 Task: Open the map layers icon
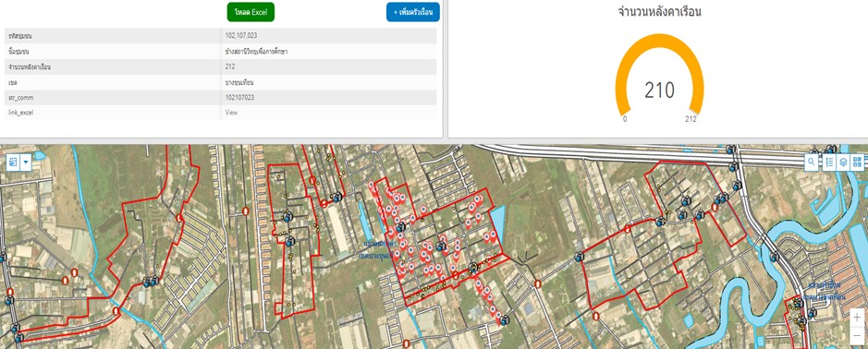click(x=843, y=162)
